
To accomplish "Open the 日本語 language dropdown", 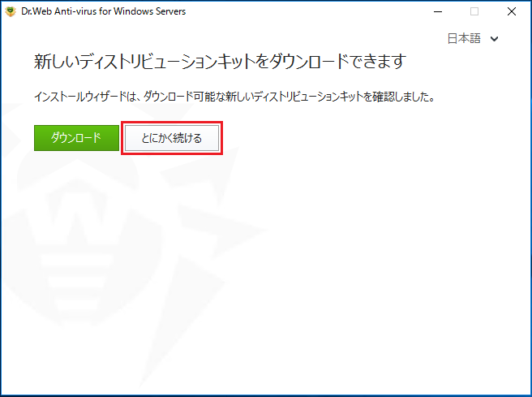I will [472, 38].
